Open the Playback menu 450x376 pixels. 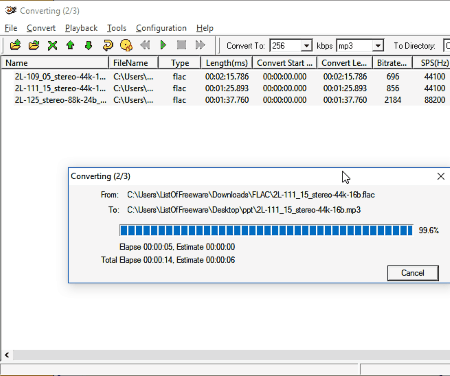tap(81, 28)
